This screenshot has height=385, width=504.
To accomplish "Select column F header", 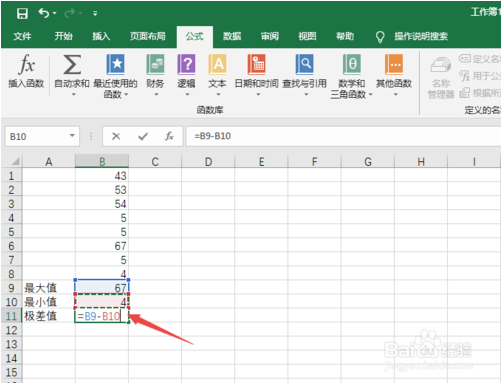I will point(314,162).
